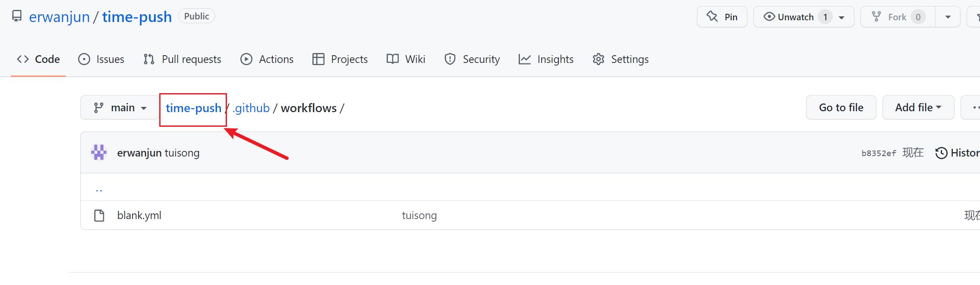Click the clock icon beside History
Viewport: 980px width, 285px height.
pos(941,153)
